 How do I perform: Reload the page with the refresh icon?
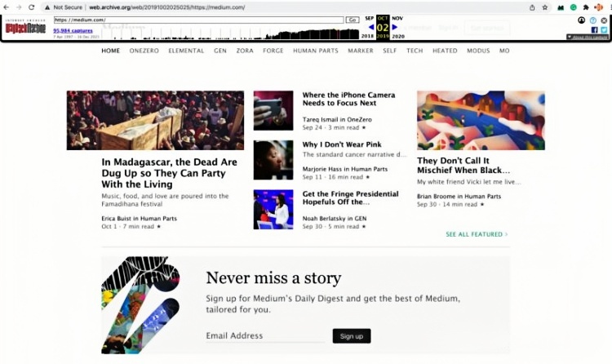(x=31, y=7)
